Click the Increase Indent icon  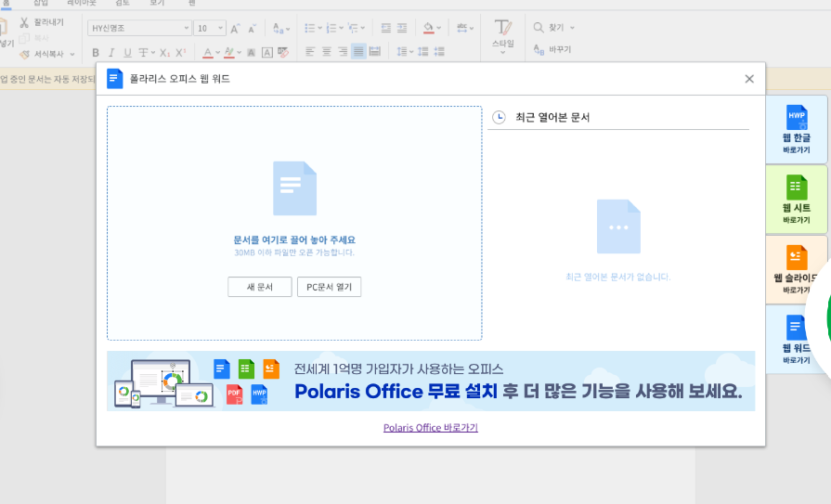(402, 28)
